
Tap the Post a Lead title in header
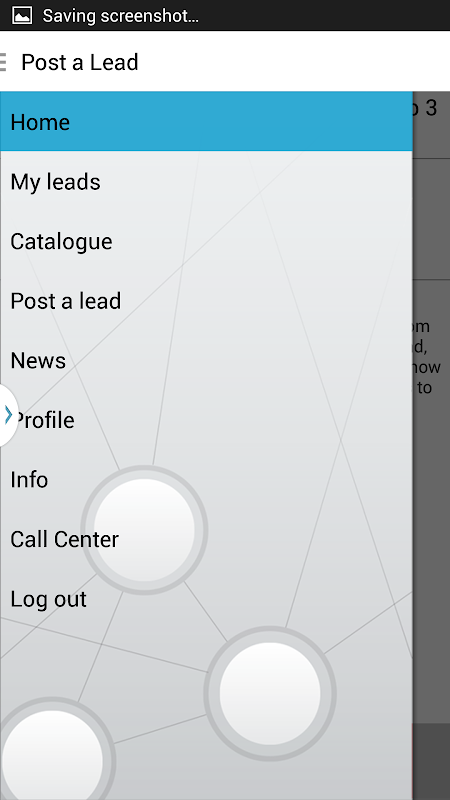click(x=80, y=62)
